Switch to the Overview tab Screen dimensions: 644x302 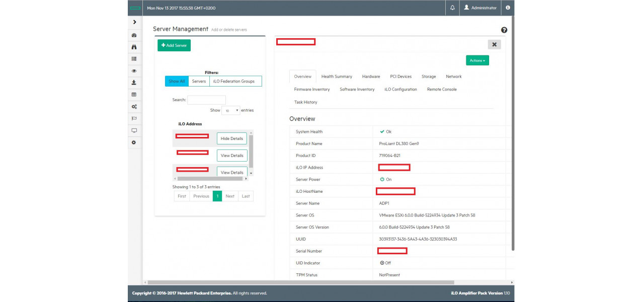pyautogui.click(x=303, y=77)
